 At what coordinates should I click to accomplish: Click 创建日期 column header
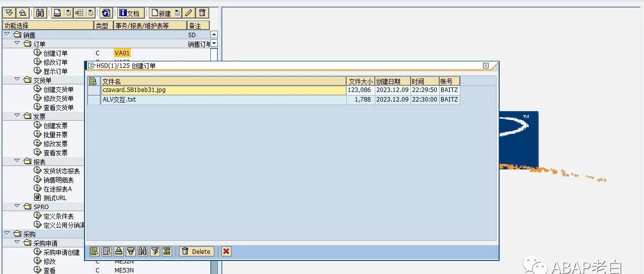[392, 81]
